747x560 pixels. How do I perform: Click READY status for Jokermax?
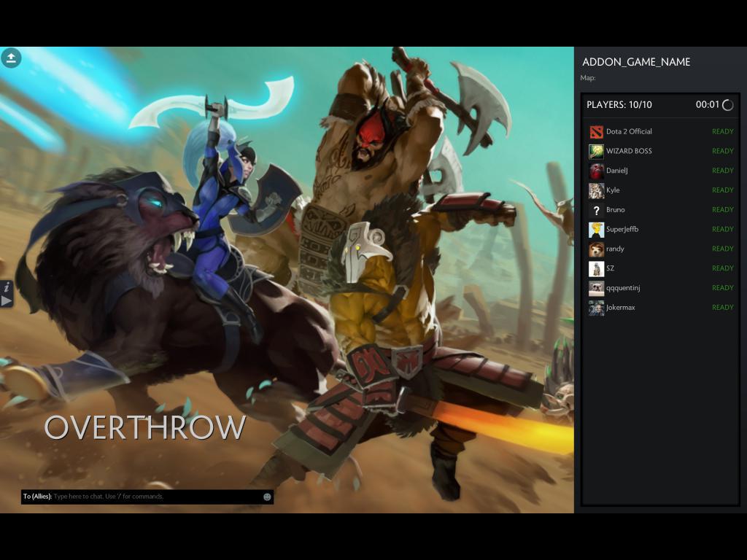point(723,307)
